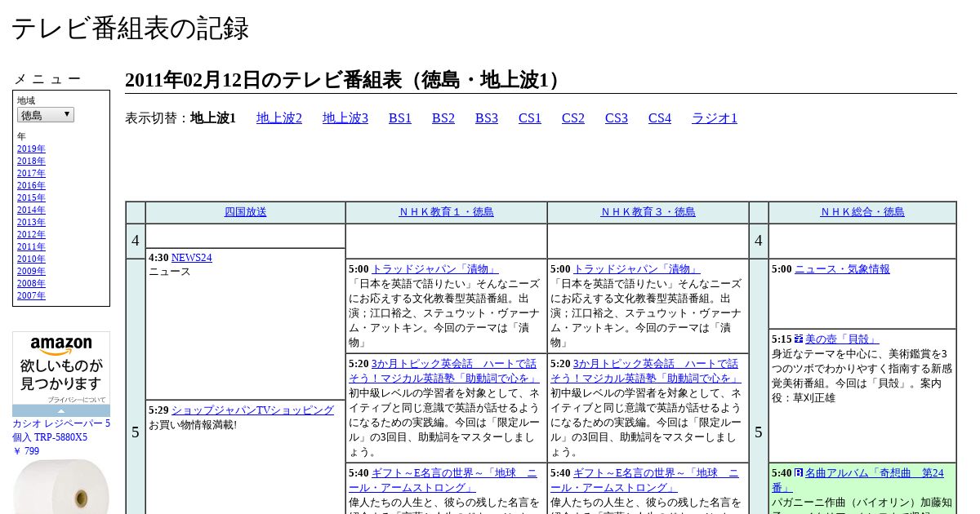Open 3か月トピック英会話 link in ＮＨＫ教育３ column
This screenshot has width=980, height=514.
(x=646, y=371)
